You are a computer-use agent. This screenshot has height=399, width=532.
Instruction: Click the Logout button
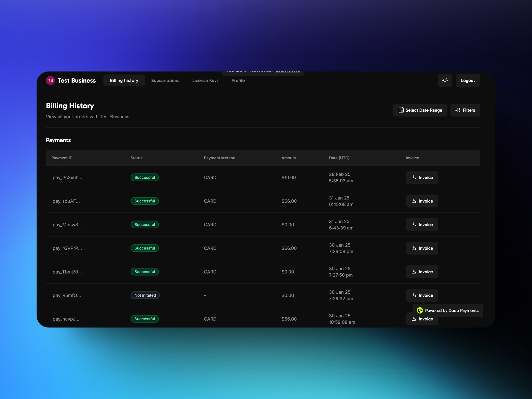(468, 80)
